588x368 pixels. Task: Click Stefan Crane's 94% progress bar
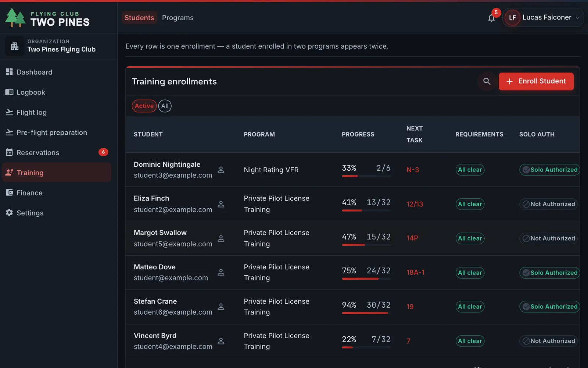point(366,313)
